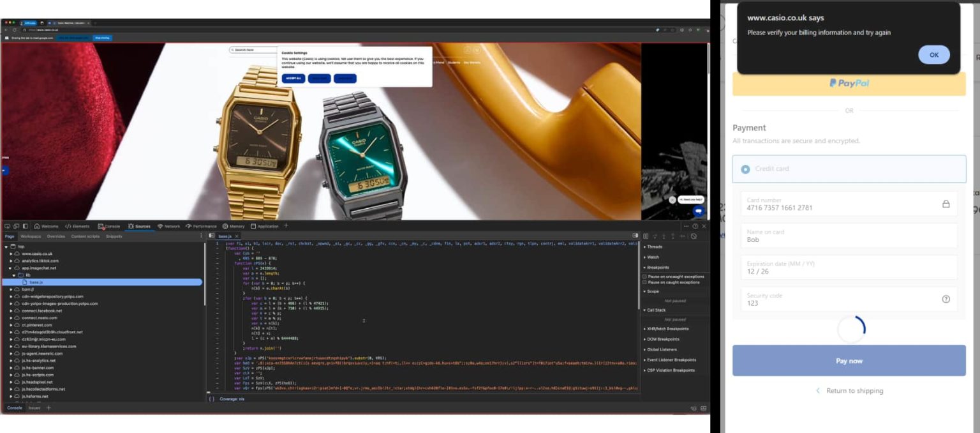Open the chat widget bubble icon
Screen dimensions: 980x433
point(699,211)
